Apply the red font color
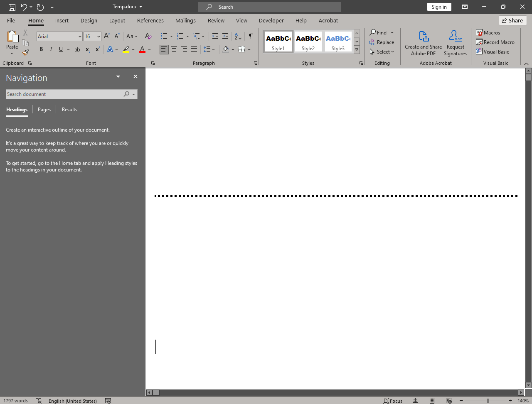 142,49
